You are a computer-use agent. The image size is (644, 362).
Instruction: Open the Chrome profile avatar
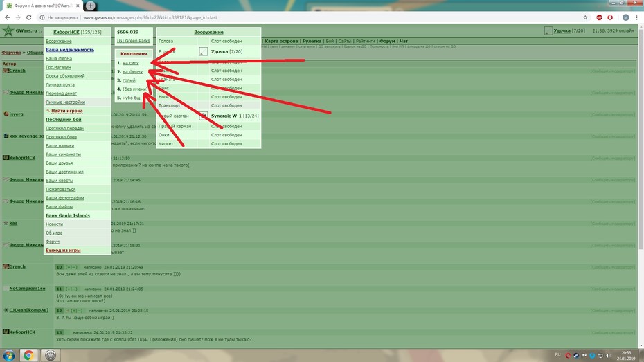(x=625, y=17)
